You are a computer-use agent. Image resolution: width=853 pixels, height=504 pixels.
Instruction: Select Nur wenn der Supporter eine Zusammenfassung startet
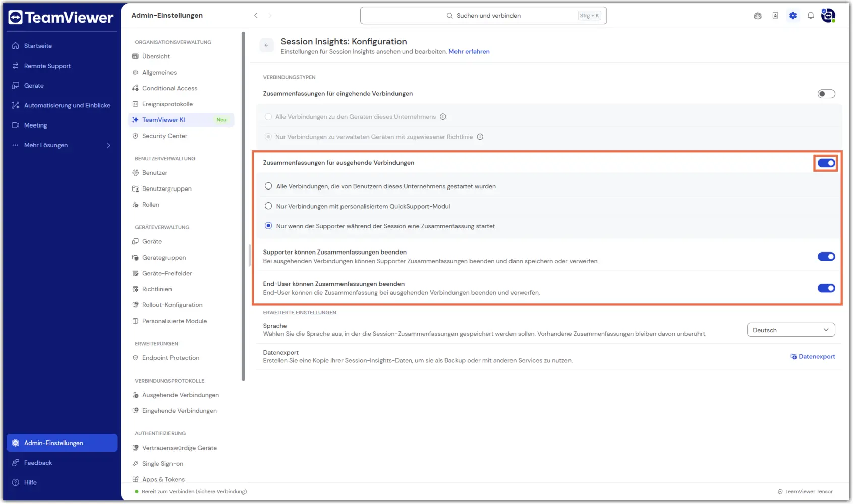268,226
